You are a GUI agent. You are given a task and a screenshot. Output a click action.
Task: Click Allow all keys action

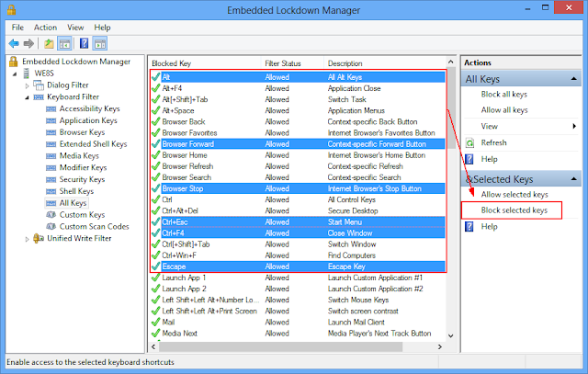pyautogui.click(x=504, y=110)
